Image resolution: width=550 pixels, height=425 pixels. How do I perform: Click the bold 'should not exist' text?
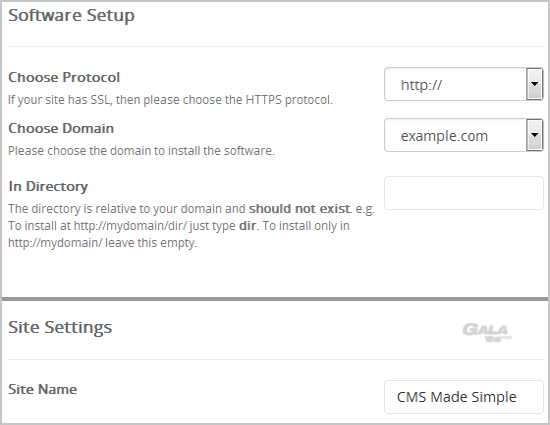[299, 209]
